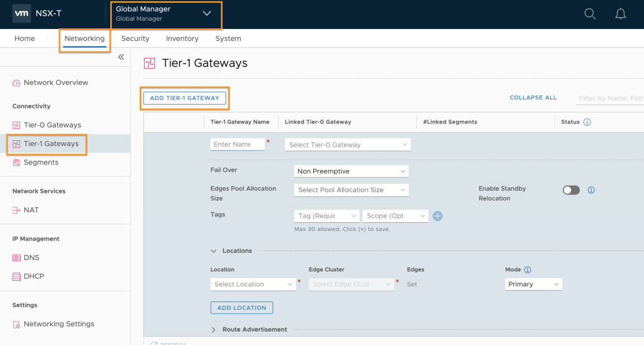
Task: Open Select Edge Cluster dropdown
Action: tap(351, 284)
